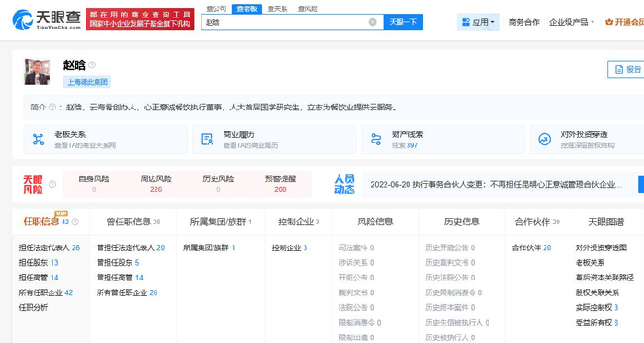This screenshot has width=644, height=343.
Task: Open 曾担任法定代表人 20 list
Action: point(131,247)
